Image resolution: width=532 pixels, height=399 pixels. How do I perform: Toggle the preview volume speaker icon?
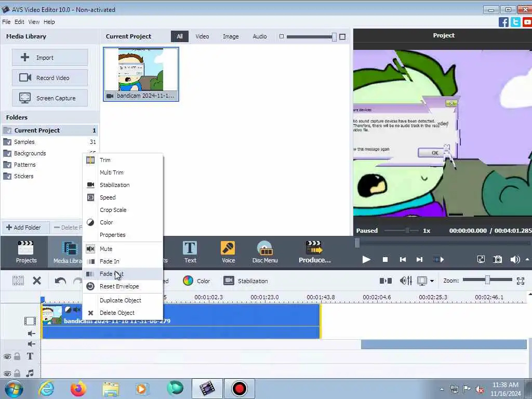pos(515,260)
